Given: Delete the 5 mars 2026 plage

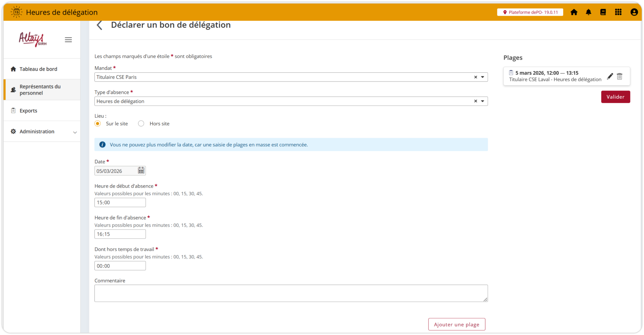Looking at the screenshot, I should [x=620, y=76].
